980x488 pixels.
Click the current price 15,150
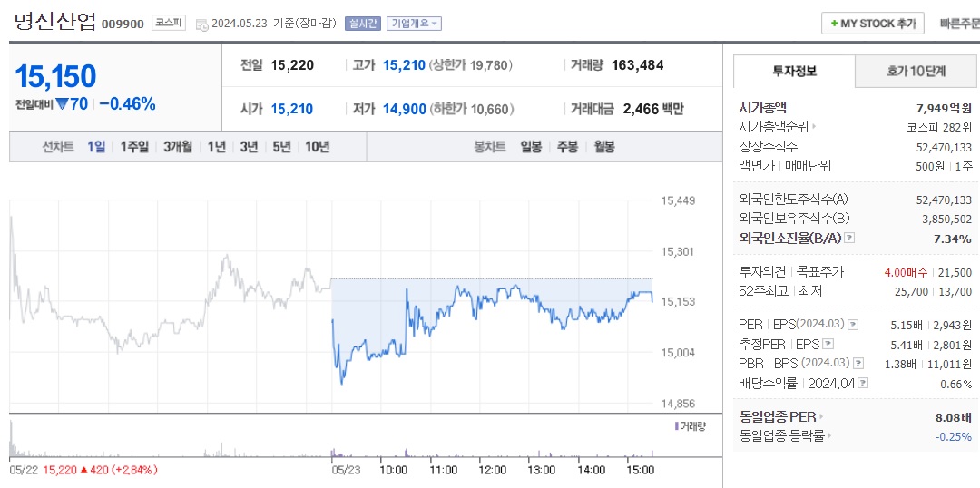55,76
